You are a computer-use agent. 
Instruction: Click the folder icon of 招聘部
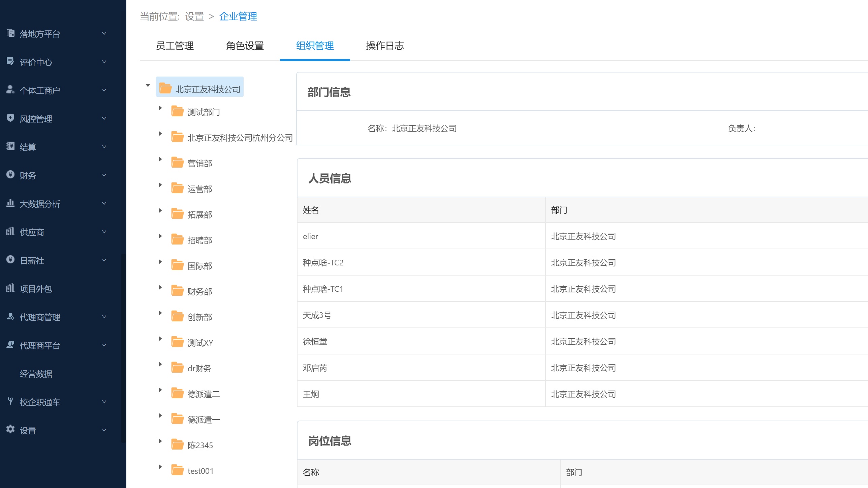point(177,239)
